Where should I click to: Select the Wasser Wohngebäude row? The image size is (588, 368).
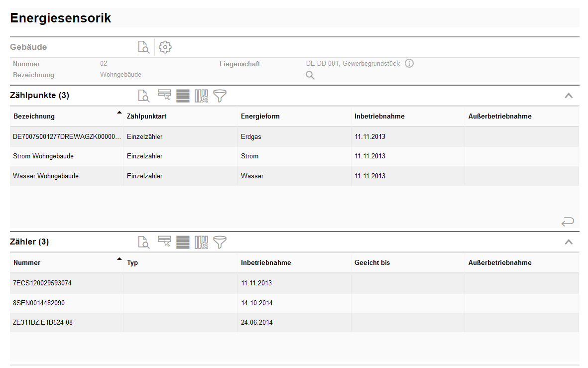(x=46, y=176)
